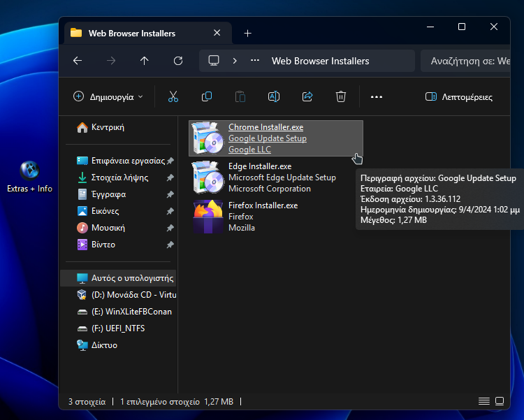524x420 pixels.
Task: Click the Delete trash can icon
Action: [x=340, y=96]
